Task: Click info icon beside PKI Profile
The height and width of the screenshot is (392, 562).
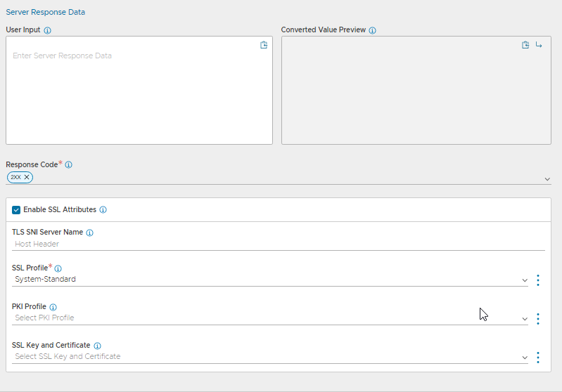Action: pos(53,307)
